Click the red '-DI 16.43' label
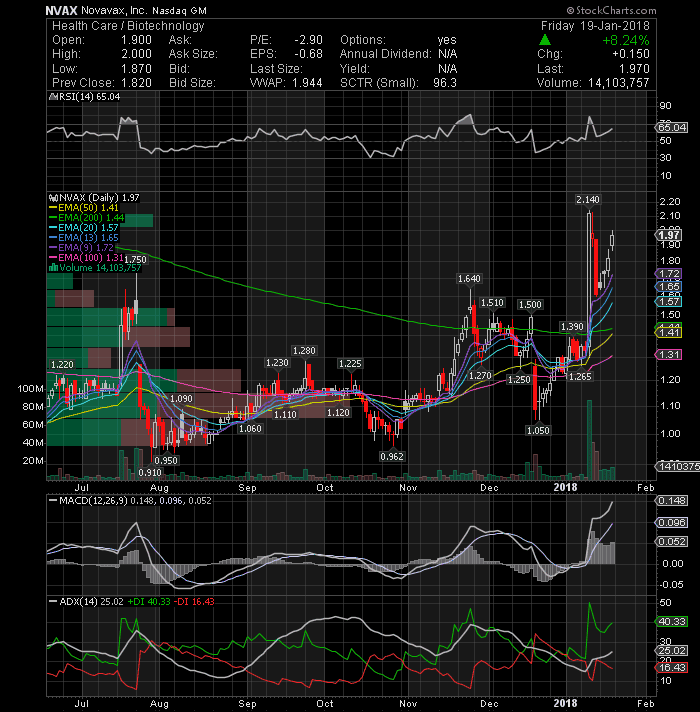 [x=194, y=601]
